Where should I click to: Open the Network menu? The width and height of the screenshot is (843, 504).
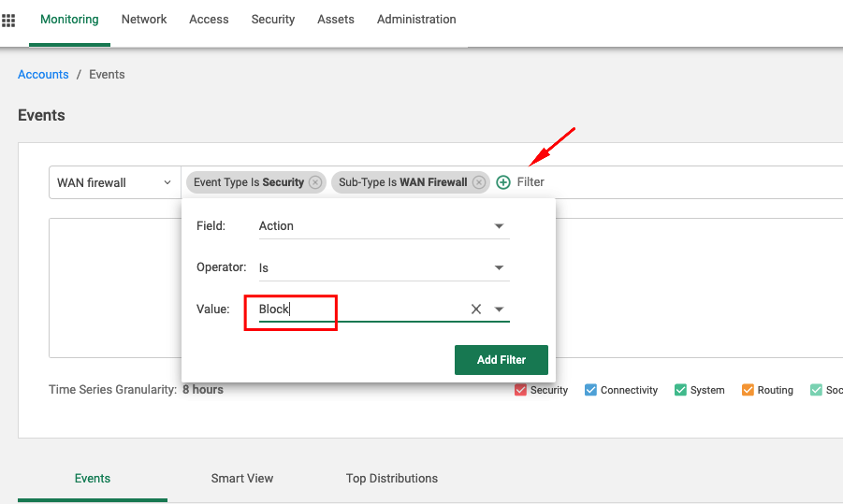pos(144,20)
